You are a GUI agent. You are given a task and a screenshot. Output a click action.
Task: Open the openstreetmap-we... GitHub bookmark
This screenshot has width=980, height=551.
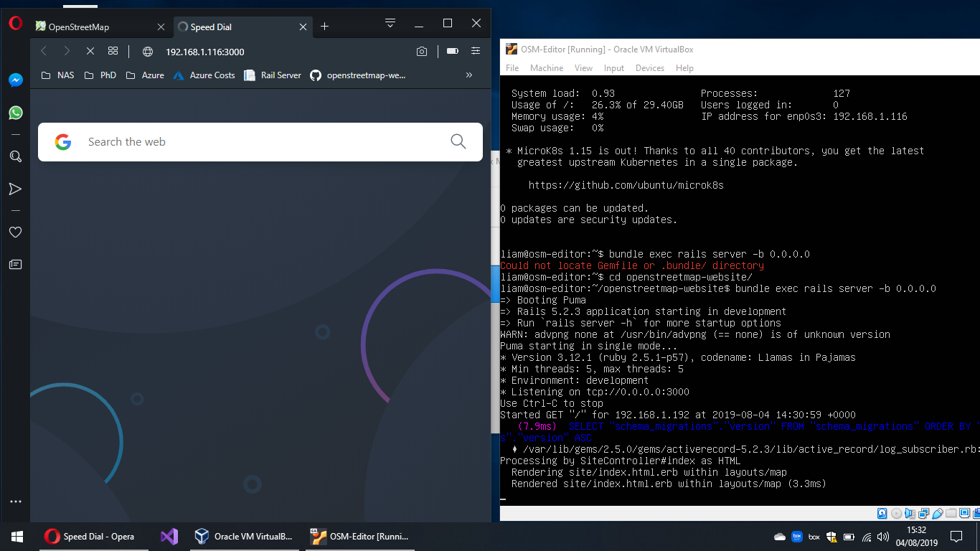pos(358,75)
